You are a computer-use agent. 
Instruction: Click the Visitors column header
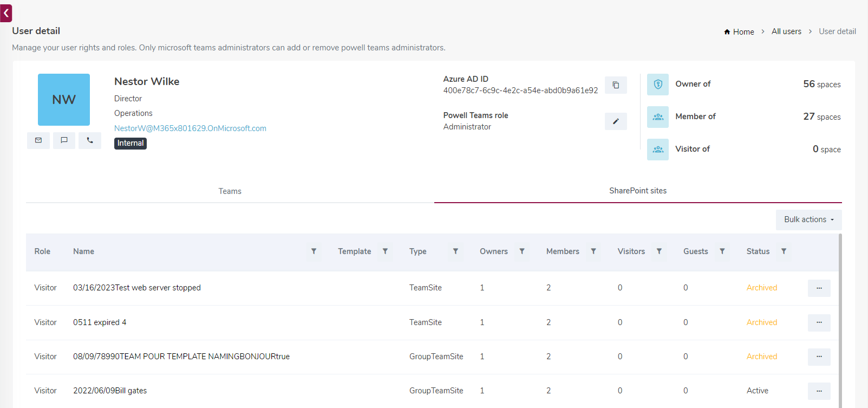click(631, 251)
